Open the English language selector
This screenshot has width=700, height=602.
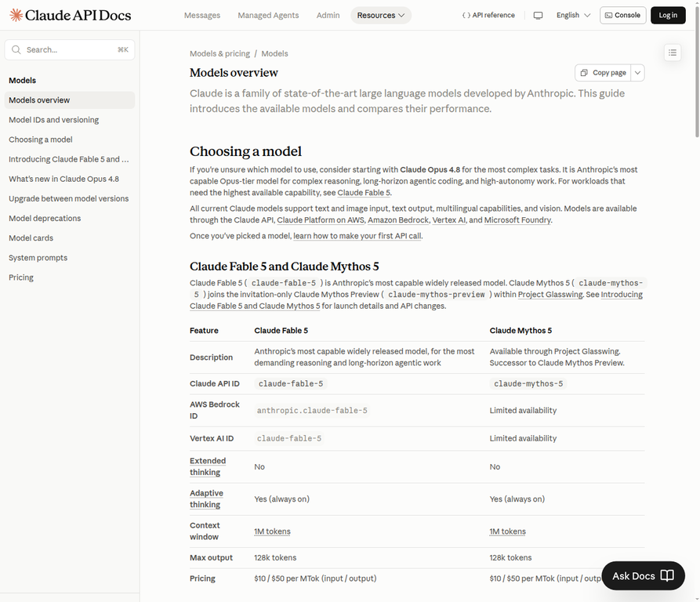tap(573, 15)
